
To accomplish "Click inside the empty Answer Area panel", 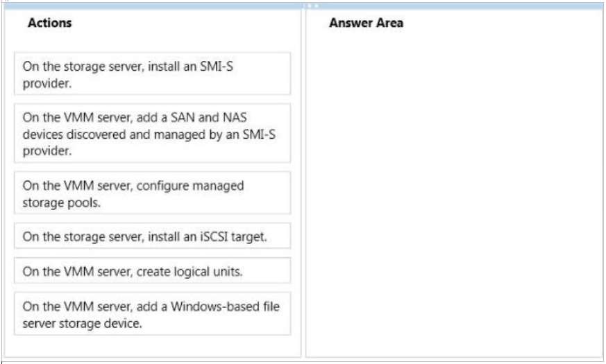I will 454,193.
